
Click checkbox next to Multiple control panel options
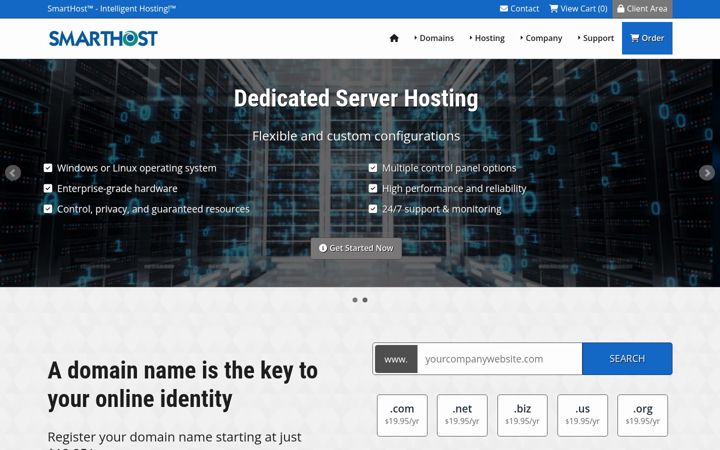pos(373,168)
